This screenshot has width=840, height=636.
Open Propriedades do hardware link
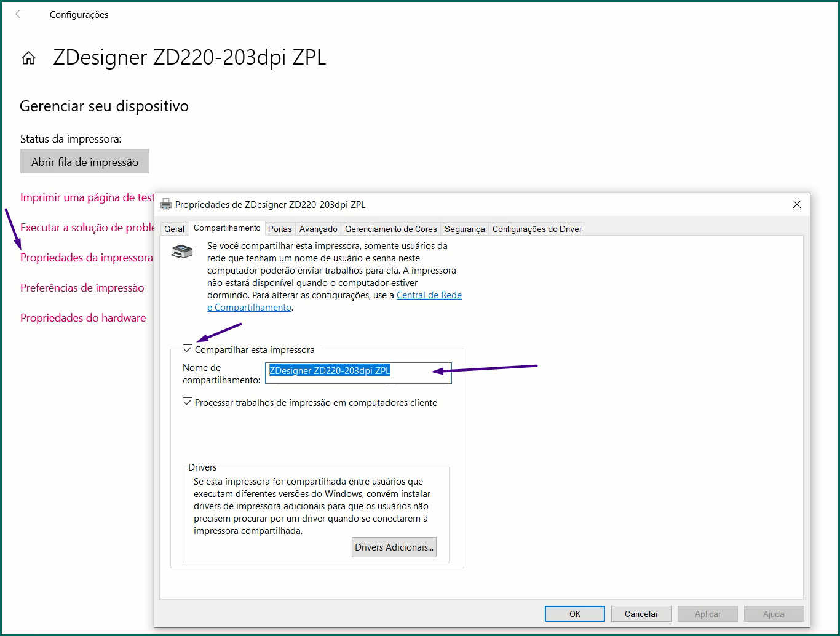pos(83,318)
